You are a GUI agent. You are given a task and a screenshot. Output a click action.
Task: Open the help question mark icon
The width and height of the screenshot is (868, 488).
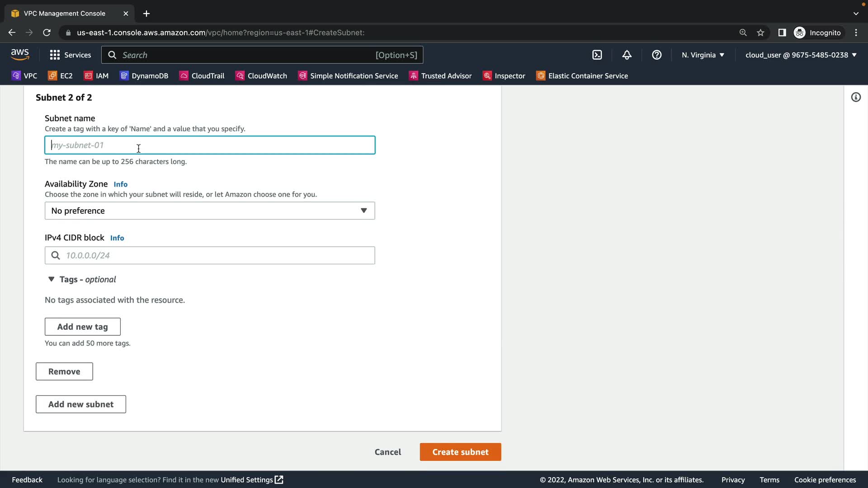click(x=656, y=55)
